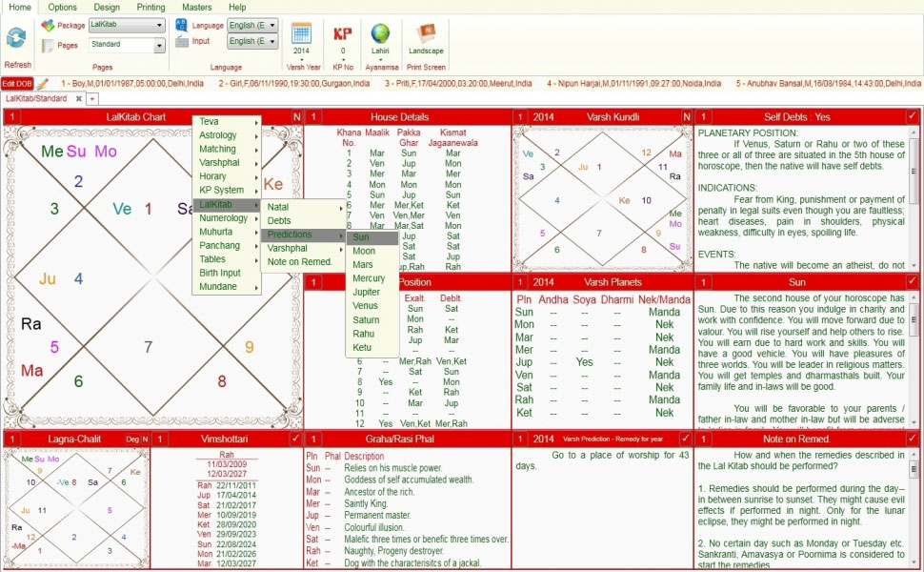Select profile 1 - Boy, Delhi

point(132,84)
